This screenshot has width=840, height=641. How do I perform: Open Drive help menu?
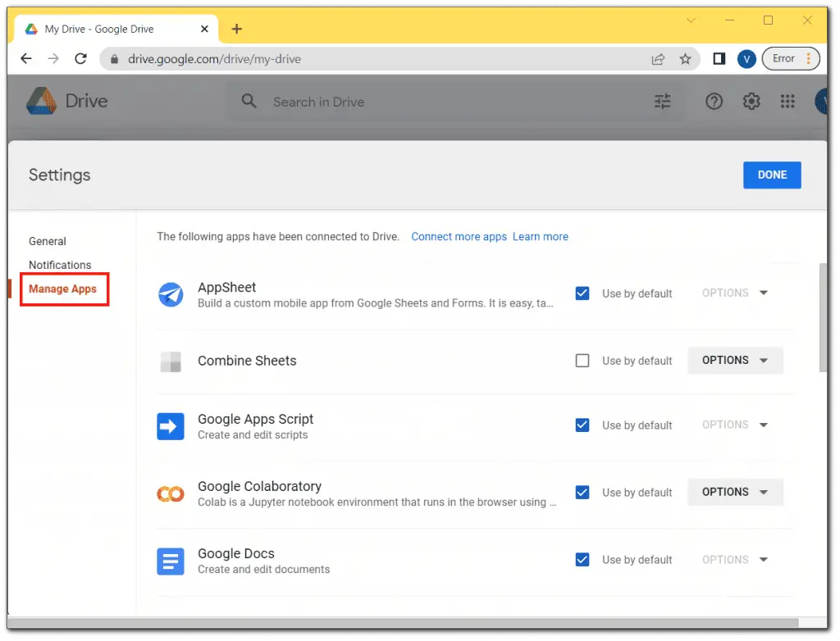pos(714,101)
